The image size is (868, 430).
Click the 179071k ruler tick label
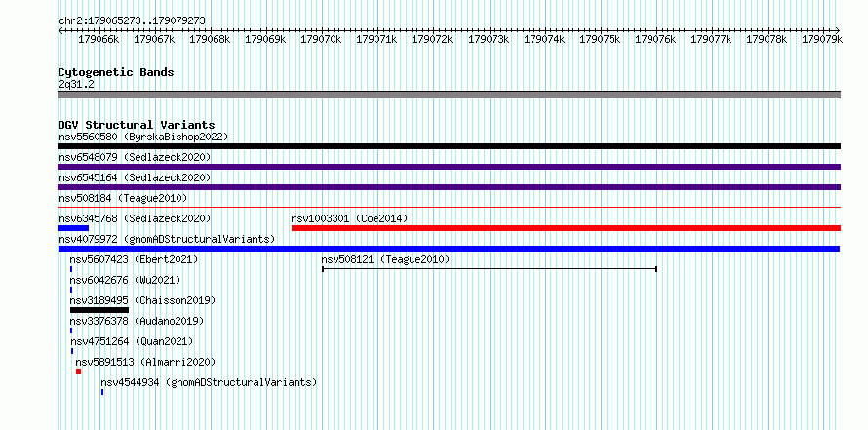pyautogui.click(x=377, y=39)
